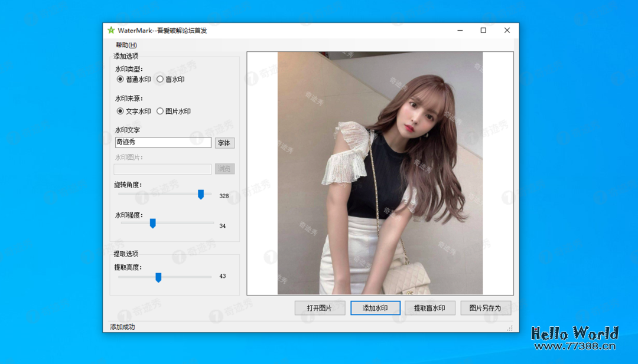Image resolution: width=638 pixels, height=364 pixels.
Task: Maximize the WaterMark window
Action: [x=483, y=31]
